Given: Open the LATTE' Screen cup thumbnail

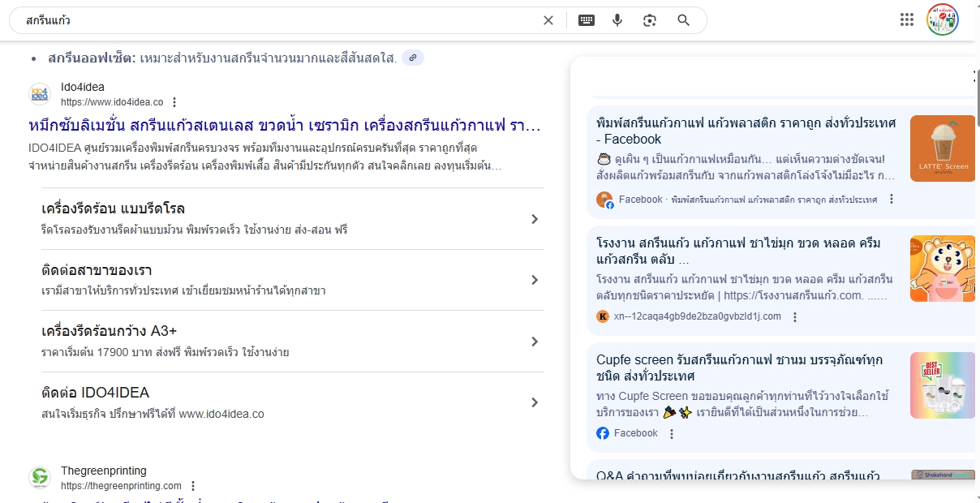Looking at the screenshot, I should coord(943,148).
